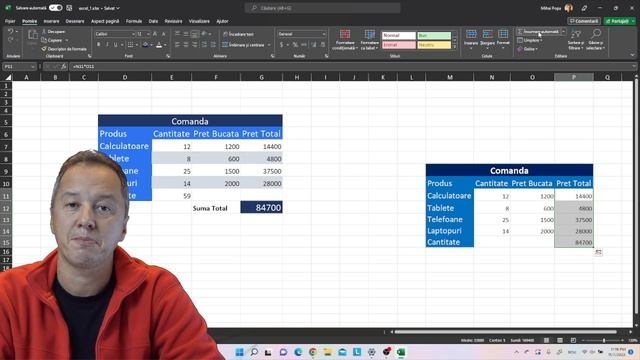Apply the Bun (Good) green cell style

click(434, 36)
